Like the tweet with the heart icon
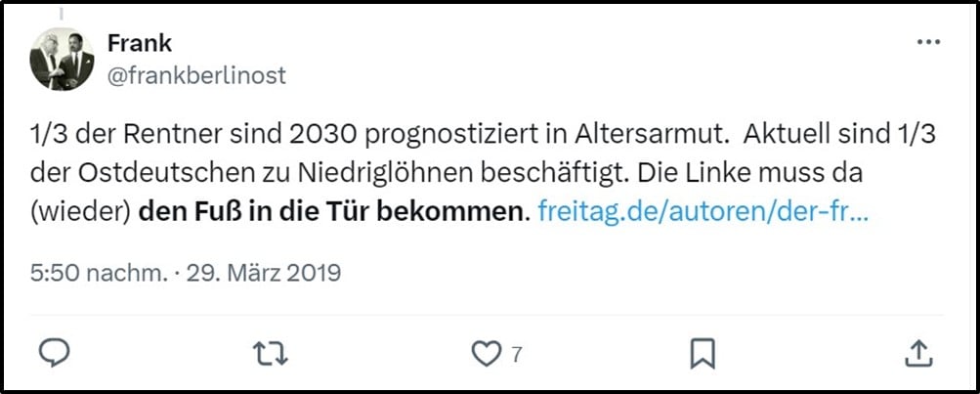 (x=485, y=353)
